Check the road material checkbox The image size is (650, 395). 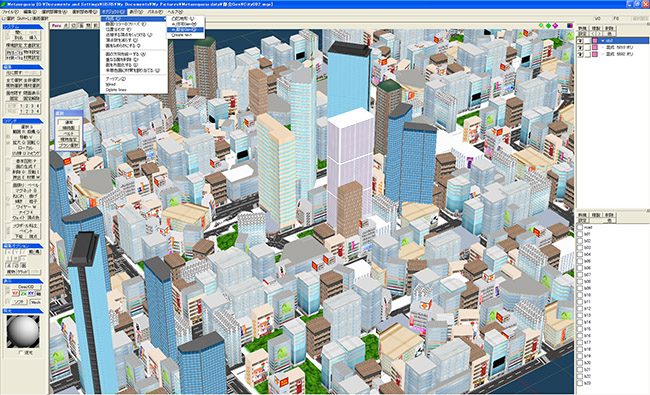[x=580, y=227]
